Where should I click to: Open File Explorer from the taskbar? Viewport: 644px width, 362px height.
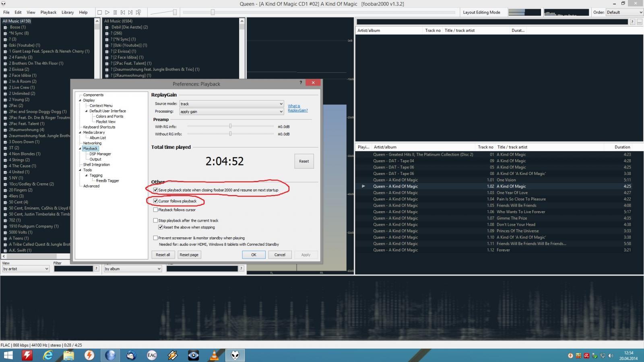[x=69, y=355]
